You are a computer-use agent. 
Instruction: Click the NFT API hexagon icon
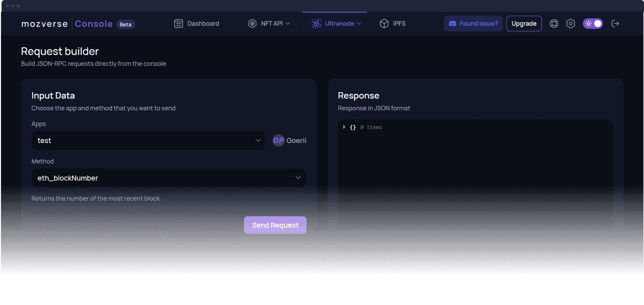pyautogui.click(x=252, y=24)
